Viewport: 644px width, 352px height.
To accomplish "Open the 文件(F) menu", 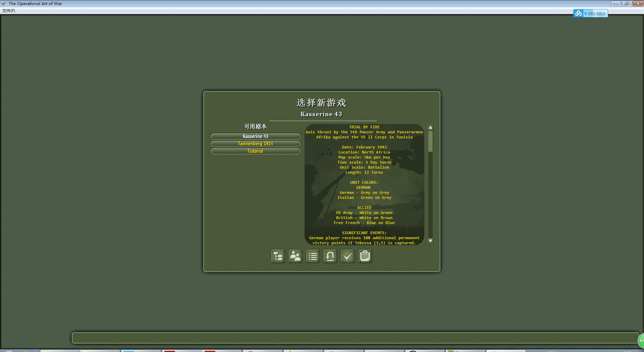I will point(9,11).
